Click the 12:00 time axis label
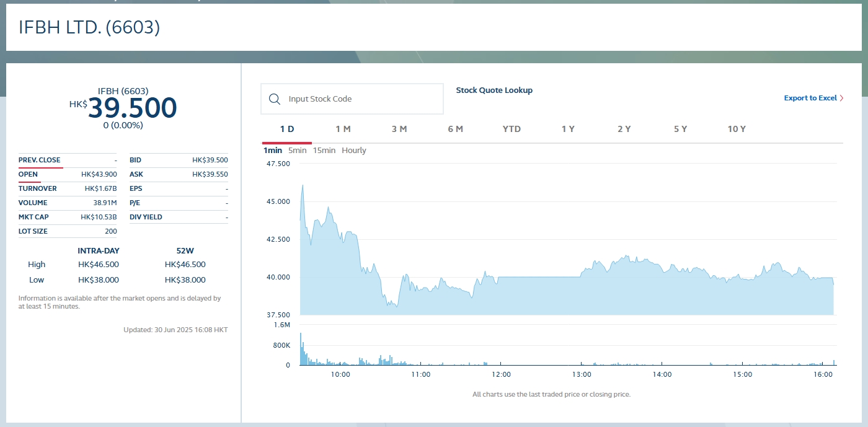This screenshot has width=868, height=427. [x=501, y=374]
